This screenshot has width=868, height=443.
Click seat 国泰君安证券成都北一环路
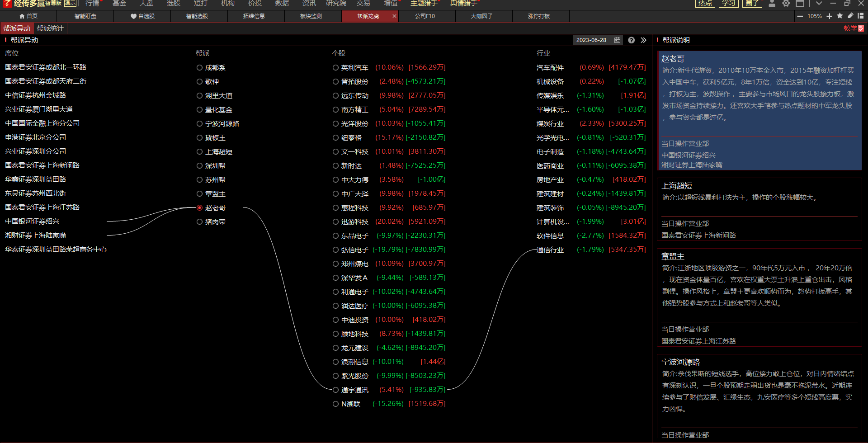tap(46, 67)
